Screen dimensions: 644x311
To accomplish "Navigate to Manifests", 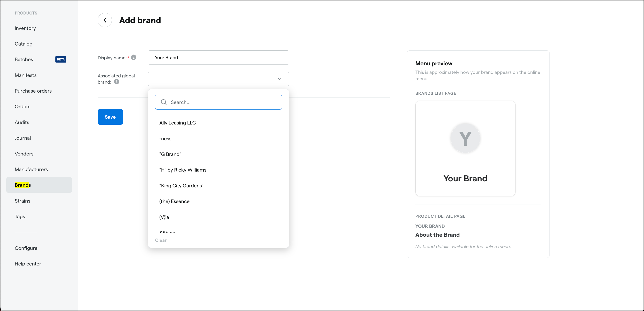I will click(25, 75).
